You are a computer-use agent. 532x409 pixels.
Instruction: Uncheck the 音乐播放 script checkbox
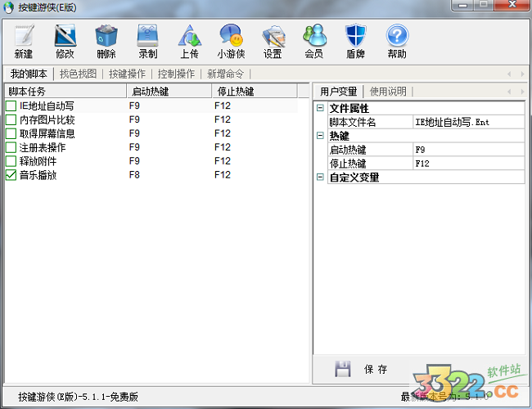(11, 175)
